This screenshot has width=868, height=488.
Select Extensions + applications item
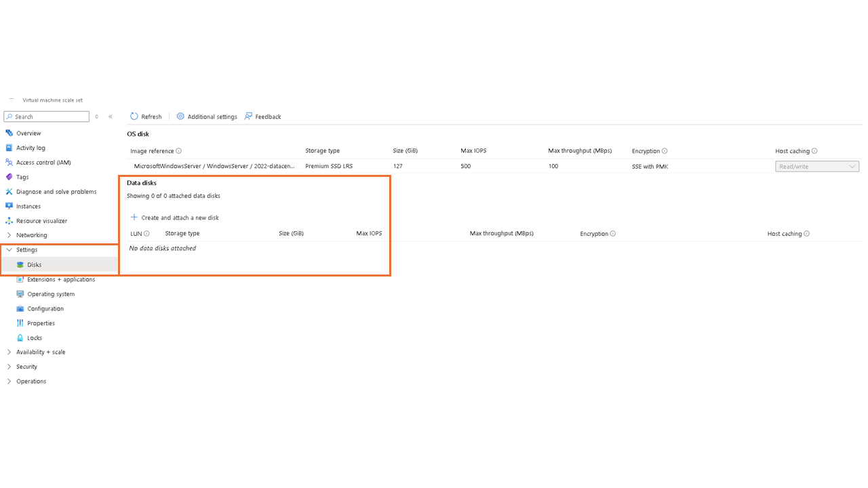click(x=61, y=279)
